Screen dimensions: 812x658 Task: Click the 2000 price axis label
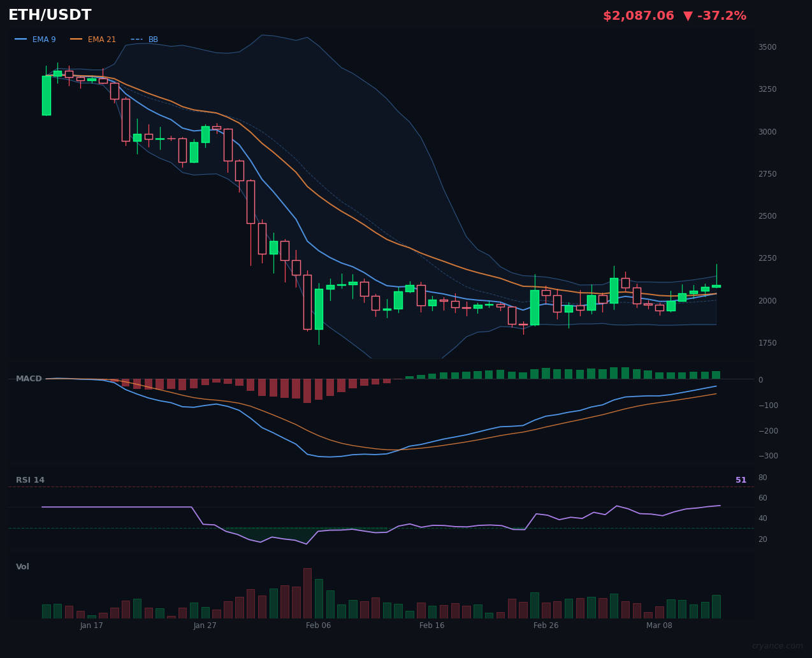point(767,300)
